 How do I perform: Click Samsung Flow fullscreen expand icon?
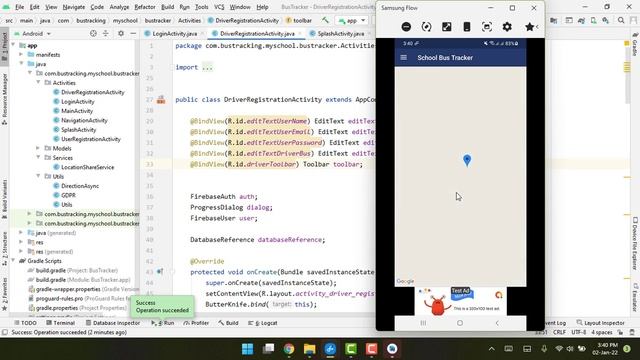point(447,27)
